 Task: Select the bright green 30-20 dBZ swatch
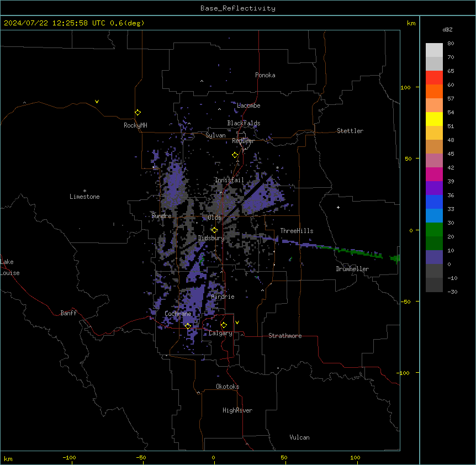pos(434,230)
